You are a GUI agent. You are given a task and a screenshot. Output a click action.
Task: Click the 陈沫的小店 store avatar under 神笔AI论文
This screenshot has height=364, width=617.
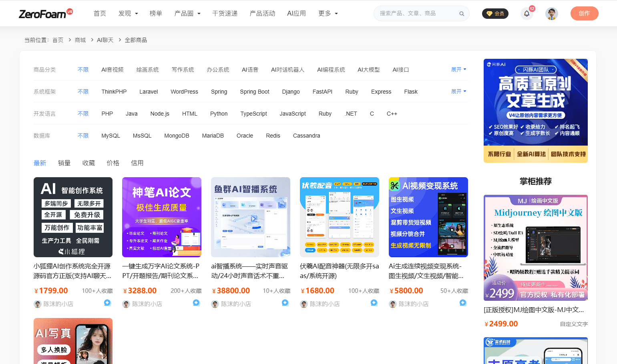tap(125, 304)
